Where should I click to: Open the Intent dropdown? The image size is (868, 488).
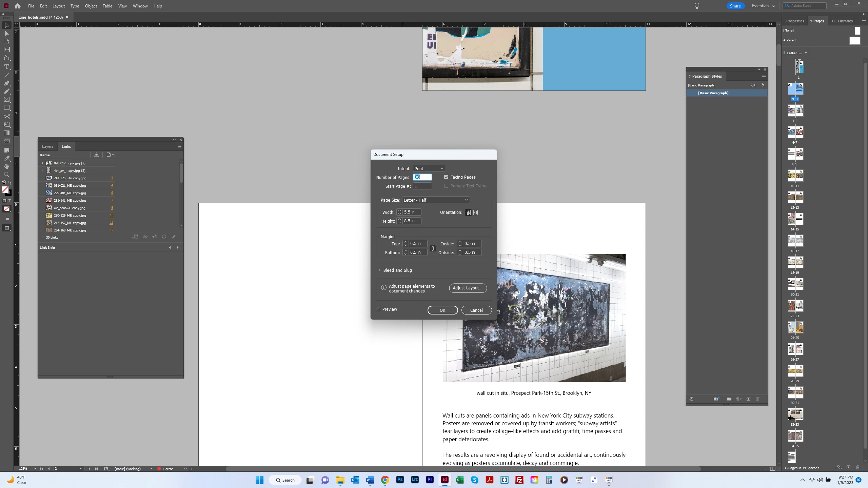click(429, 168)
